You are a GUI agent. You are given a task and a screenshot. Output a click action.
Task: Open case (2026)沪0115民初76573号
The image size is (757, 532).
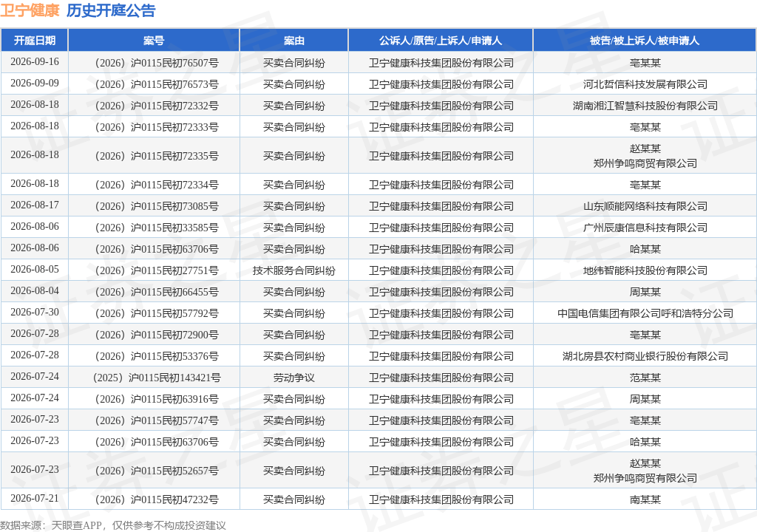[x=157, y=84]
